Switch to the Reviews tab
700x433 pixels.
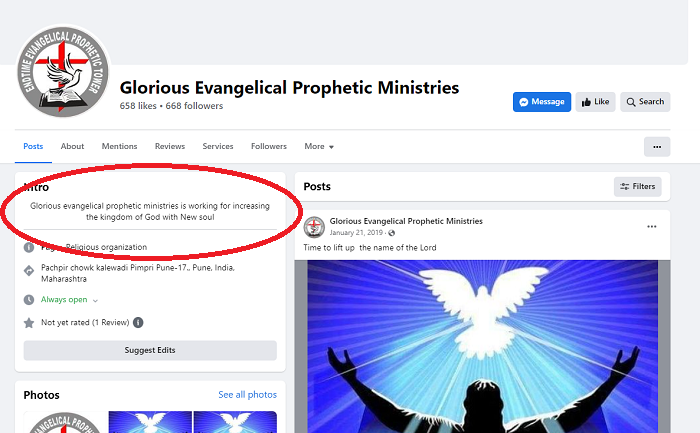click(x=170, y=146)
